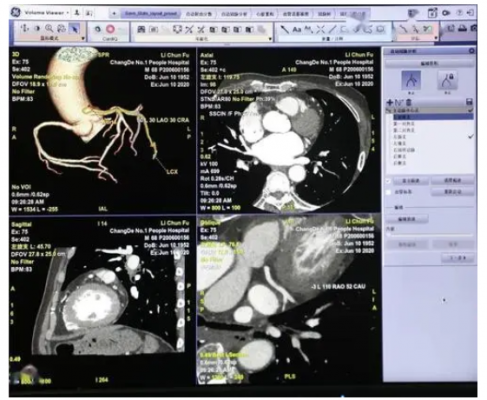Viewport: 487px width, 400px height.
Task: Open the Volume Viewer dropdown arrow
Action: click(68, 13)
